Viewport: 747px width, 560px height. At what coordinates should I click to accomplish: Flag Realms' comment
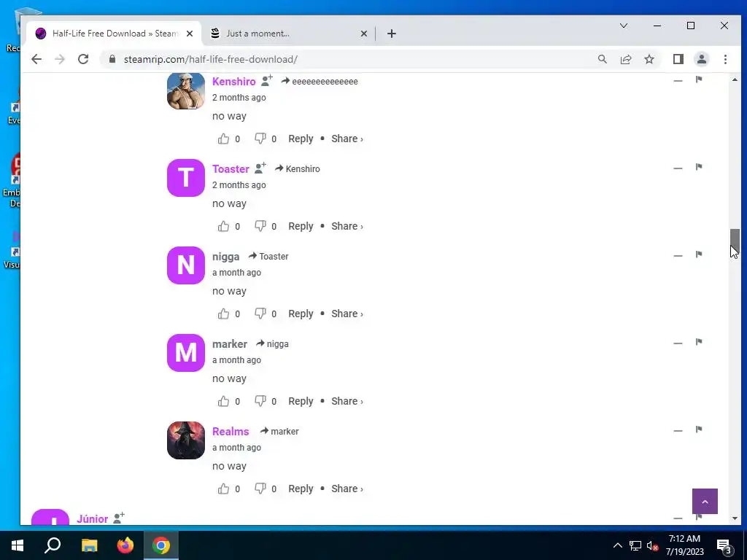(x=699, y=429)
